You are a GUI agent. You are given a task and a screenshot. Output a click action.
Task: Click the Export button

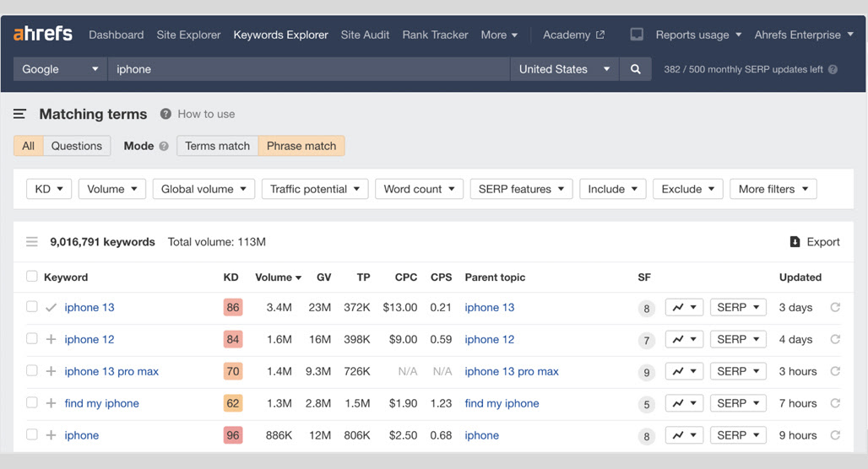[815, 242]
